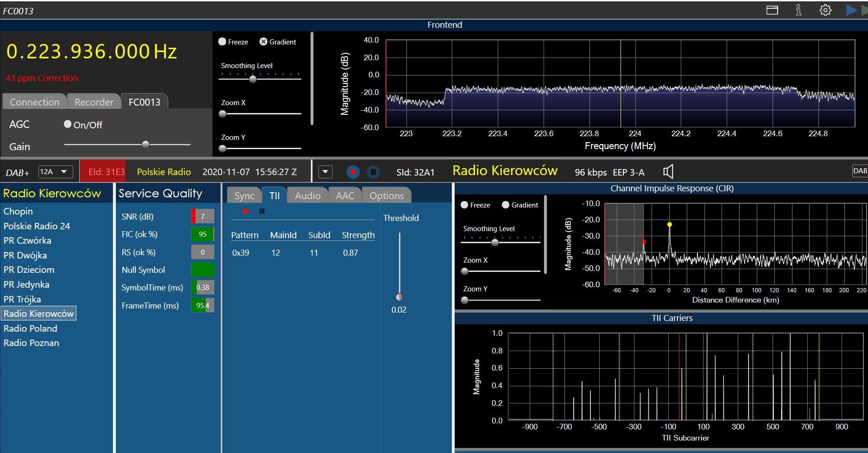868x453 pixels.
Task: Open the 12A channel dropdown
Action: (55, 172)
